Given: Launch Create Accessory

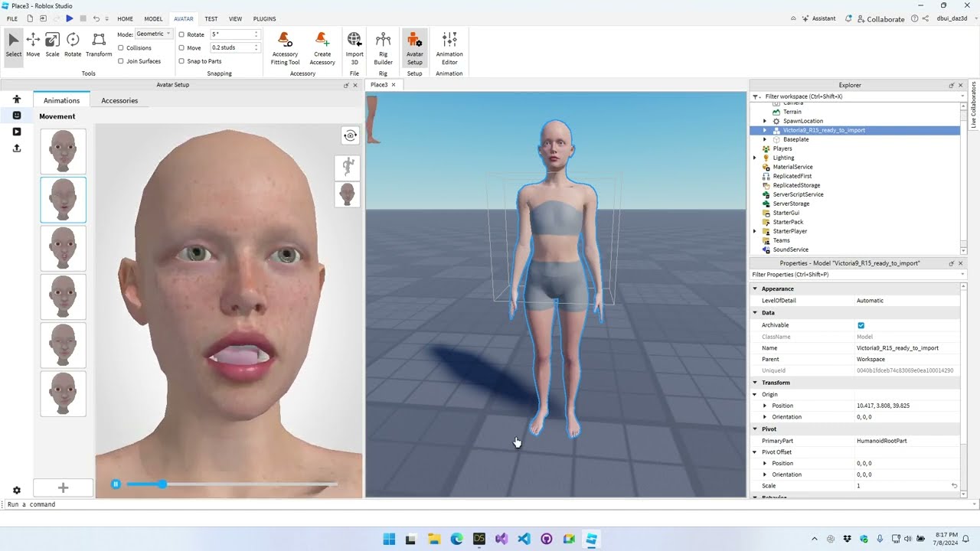Looking at the screenshot, I should 322,48.
